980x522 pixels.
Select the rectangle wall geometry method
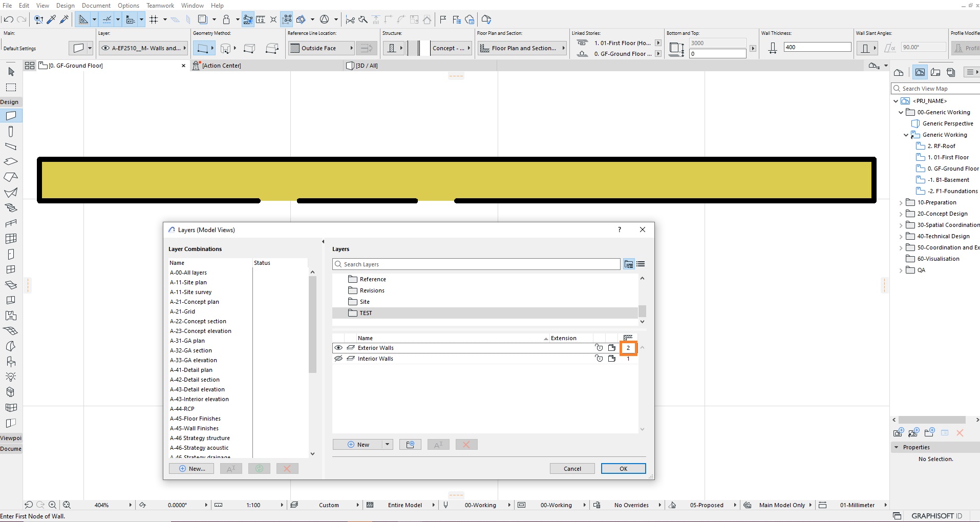[249, 48]
